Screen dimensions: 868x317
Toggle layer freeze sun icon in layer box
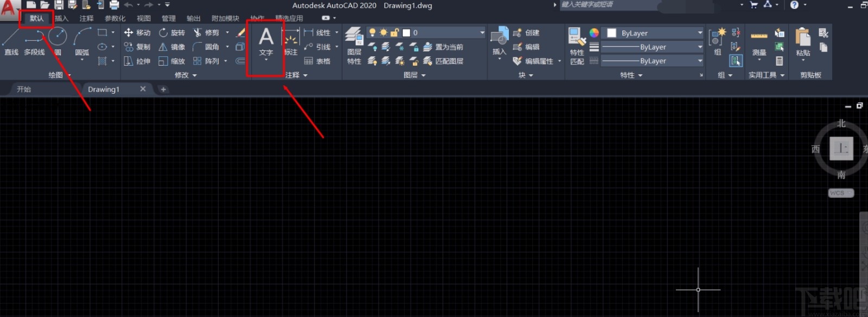pyautogui.click(x=384, y=33)
